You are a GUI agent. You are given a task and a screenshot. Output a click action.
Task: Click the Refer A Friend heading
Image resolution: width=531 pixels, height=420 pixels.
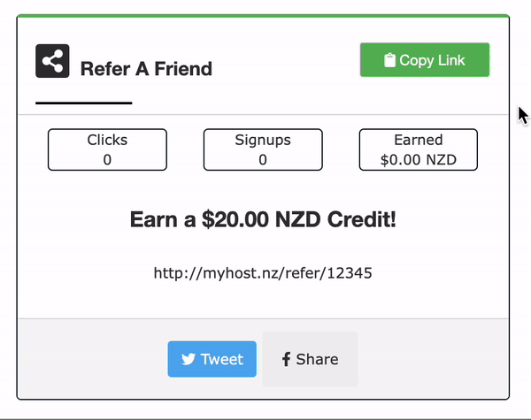point(146,68)
